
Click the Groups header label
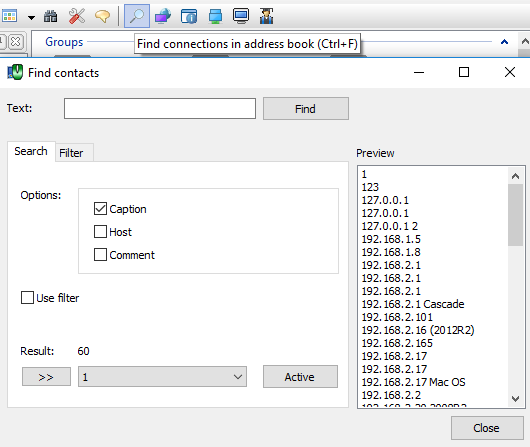64,42
